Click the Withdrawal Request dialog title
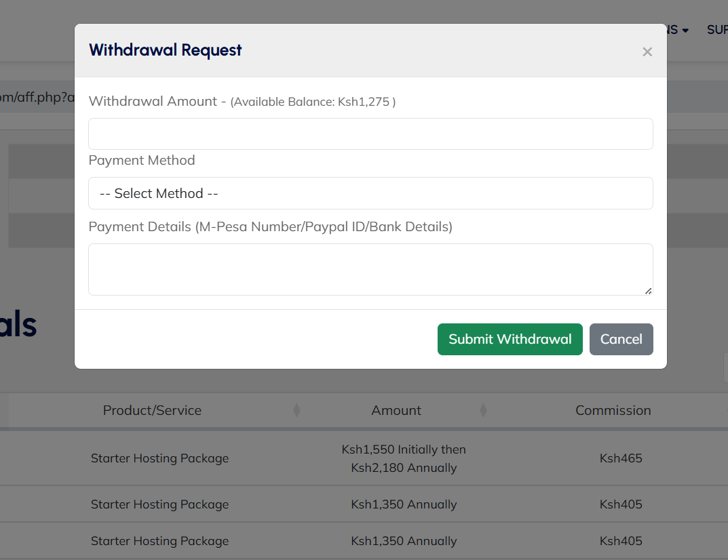The height and width of the screenshot is (560, 728). 166,50
